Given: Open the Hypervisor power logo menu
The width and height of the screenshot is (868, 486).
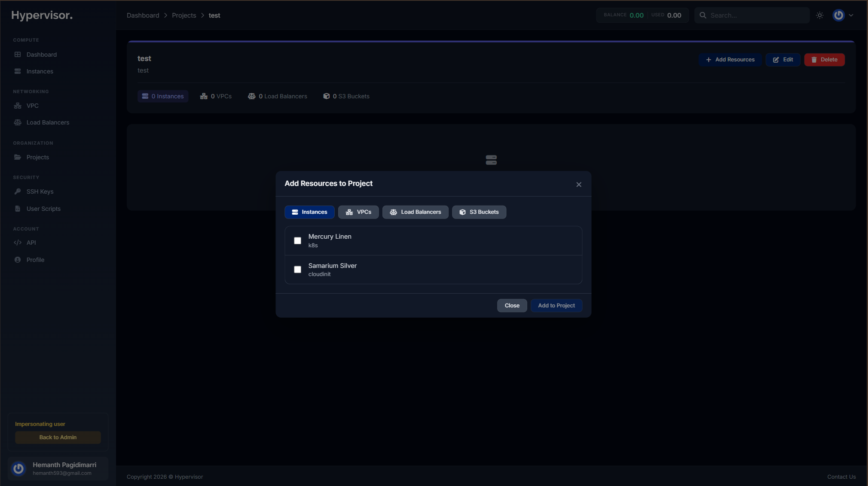Looking at the screenshot, I should [838, 15].
